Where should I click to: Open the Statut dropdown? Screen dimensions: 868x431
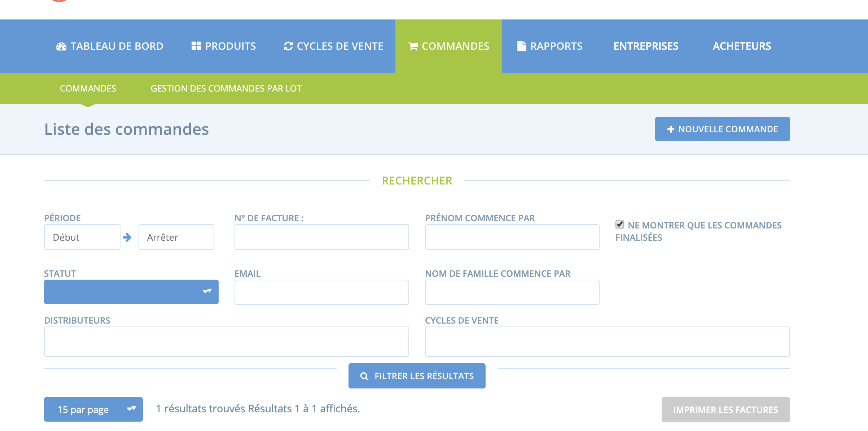[x=131, y=292]
